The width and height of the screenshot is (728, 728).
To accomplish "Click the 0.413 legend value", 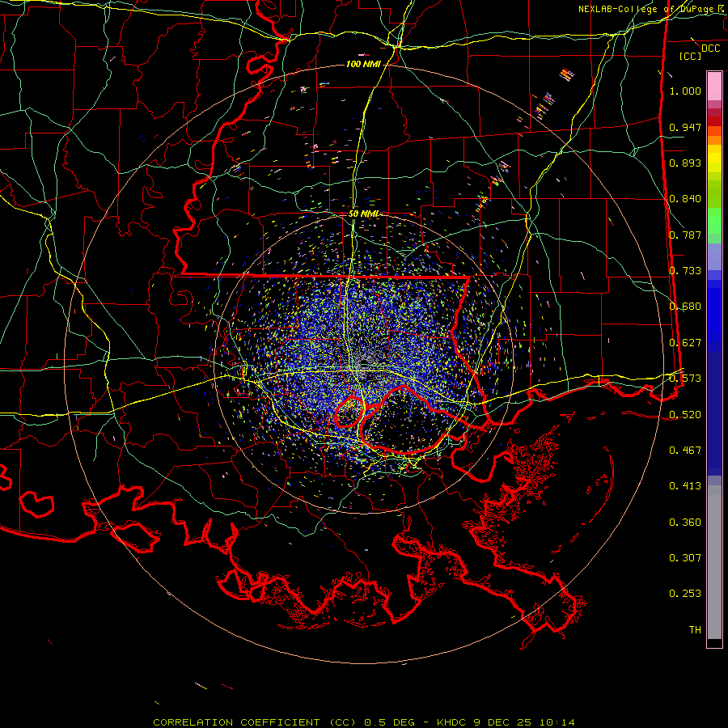I will (685, 486).
